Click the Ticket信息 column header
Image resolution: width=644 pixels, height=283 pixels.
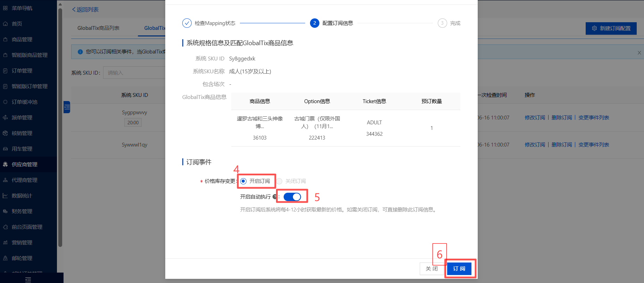(374, 101)
